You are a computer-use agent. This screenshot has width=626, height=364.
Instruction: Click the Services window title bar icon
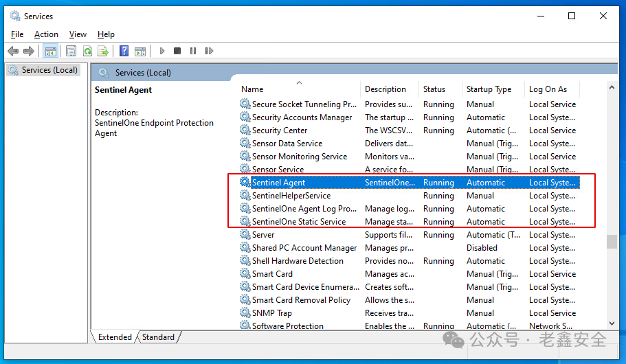(x=15, y=16)
